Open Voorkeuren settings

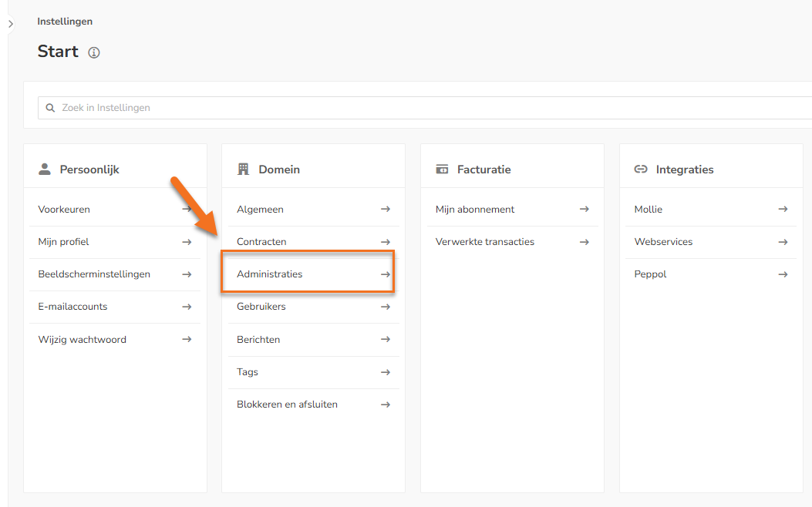point(114,210)
